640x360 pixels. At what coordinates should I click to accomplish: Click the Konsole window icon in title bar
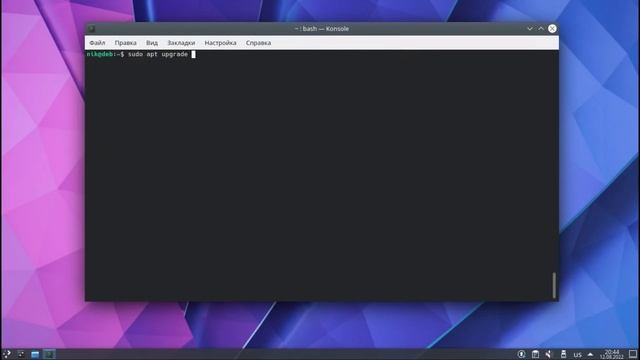[92, 29]
